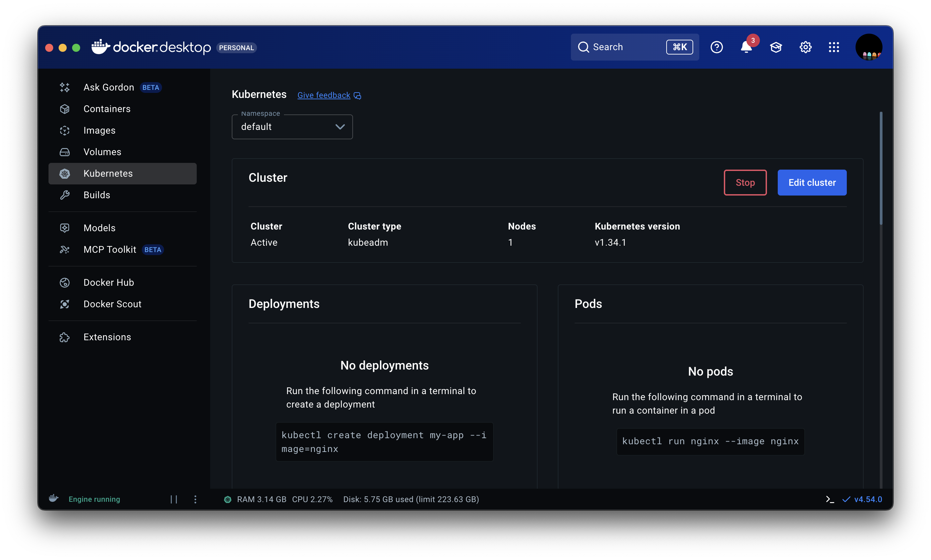Open the Give feedback link

(x=324, y=95)
